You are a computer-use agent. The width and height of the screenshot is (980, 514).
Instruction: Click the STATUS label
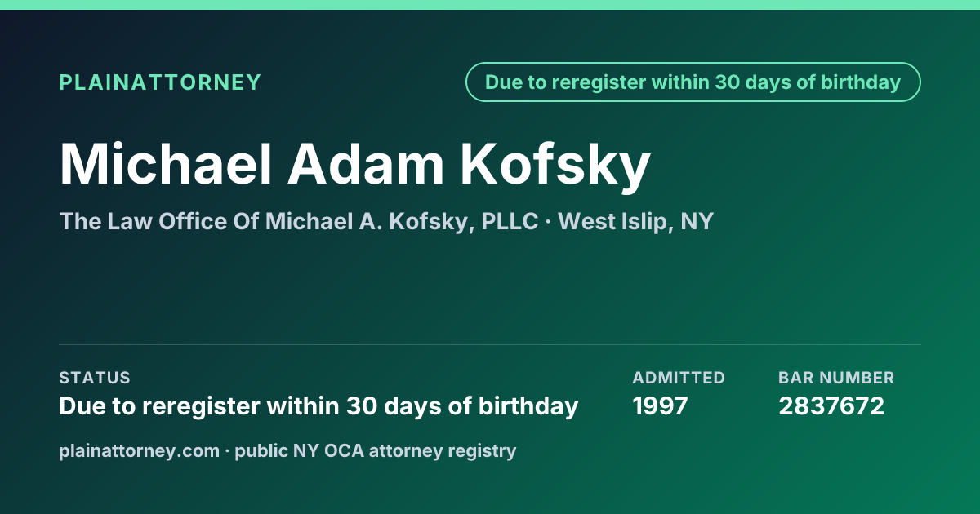click(95, 378)
